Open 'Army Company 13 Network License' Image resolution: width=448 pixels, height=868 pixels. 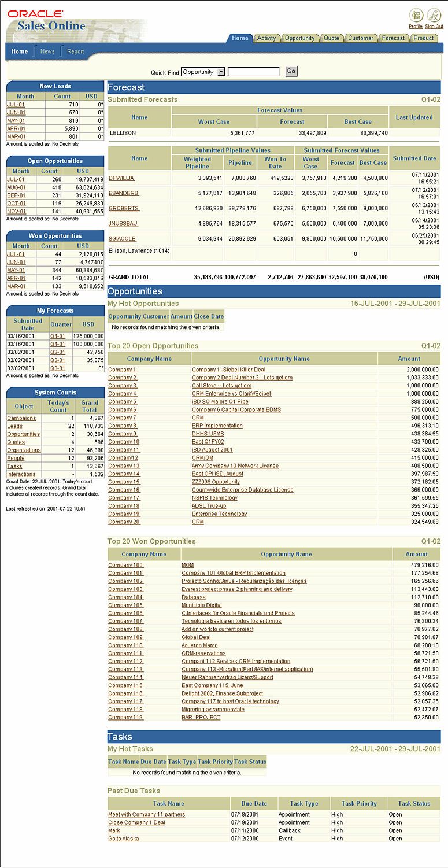pyautogui.click(x=235, y=466)
